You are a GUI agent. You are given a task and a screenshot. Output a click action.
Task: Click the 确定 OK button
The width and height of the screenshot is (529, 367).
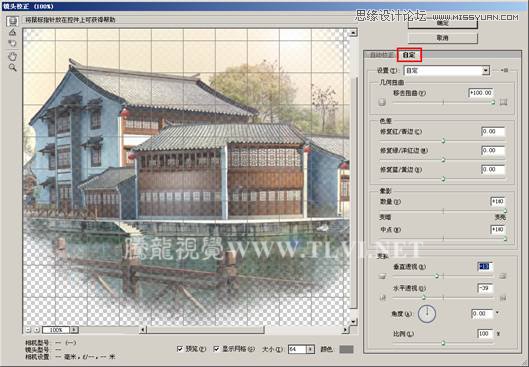(443, 24)
